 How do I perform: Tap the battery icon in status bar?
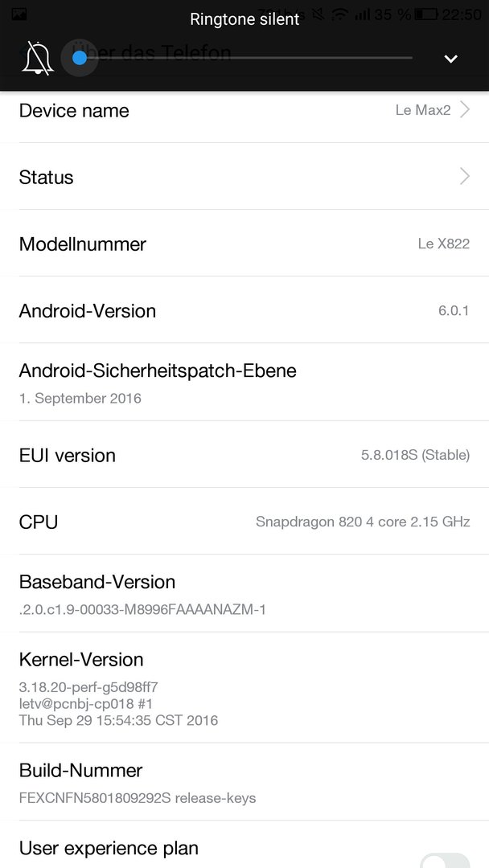click(x=425, y=14)
